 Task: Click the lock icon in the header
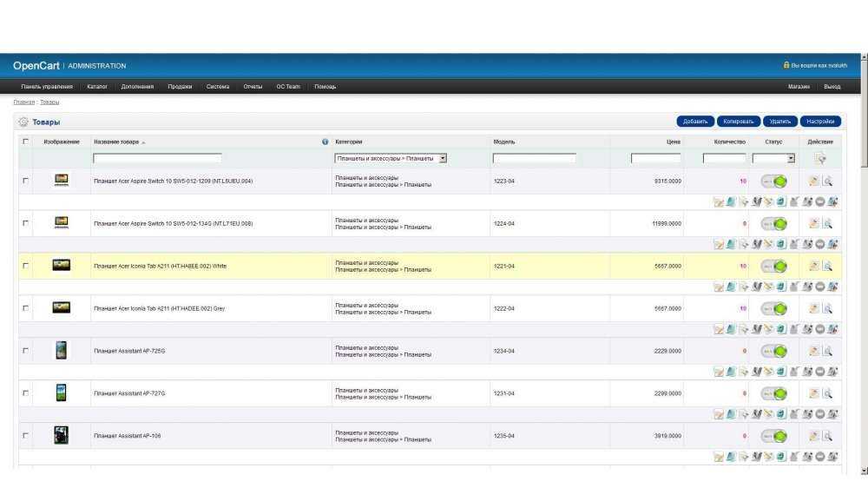786,65
